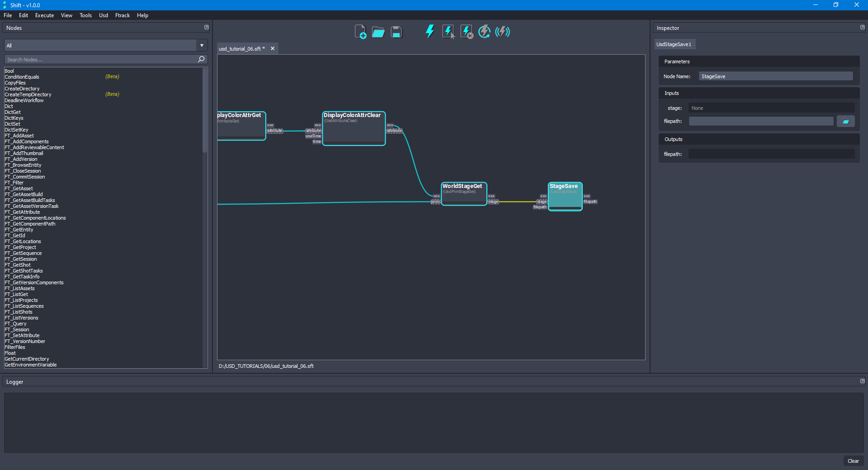Close the usd_tutorial_06.sft tab

coord(273,48)
